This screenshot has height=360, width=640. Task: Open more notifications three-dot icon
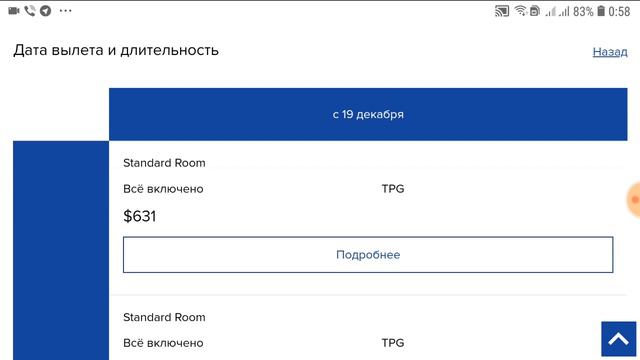click(x=65, y=11)
